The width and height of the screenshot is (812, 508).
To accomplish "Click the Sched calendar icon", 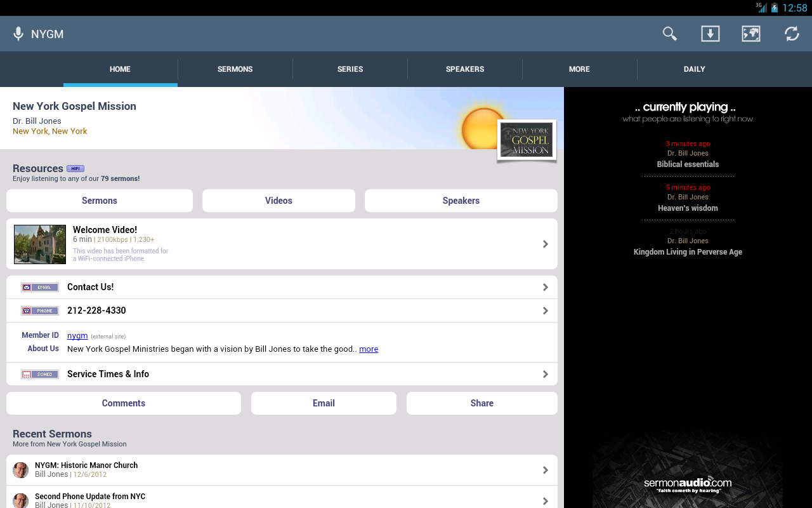I will coord(40,374).
